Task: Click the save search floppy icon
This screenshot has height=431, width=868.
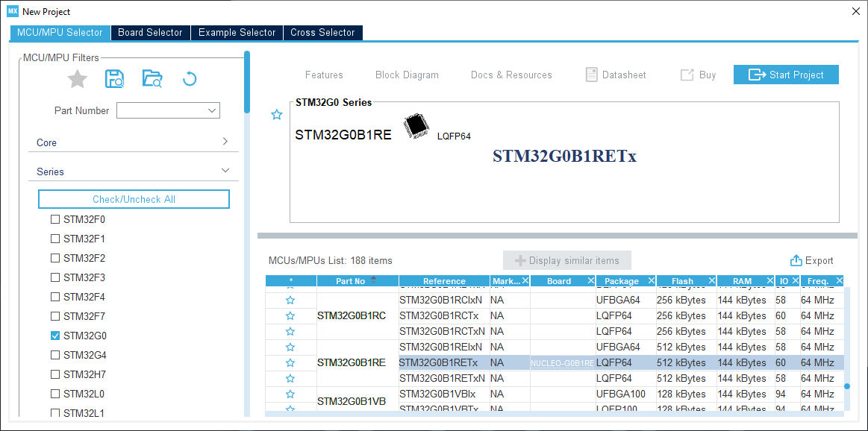Action: coord(115,79)
